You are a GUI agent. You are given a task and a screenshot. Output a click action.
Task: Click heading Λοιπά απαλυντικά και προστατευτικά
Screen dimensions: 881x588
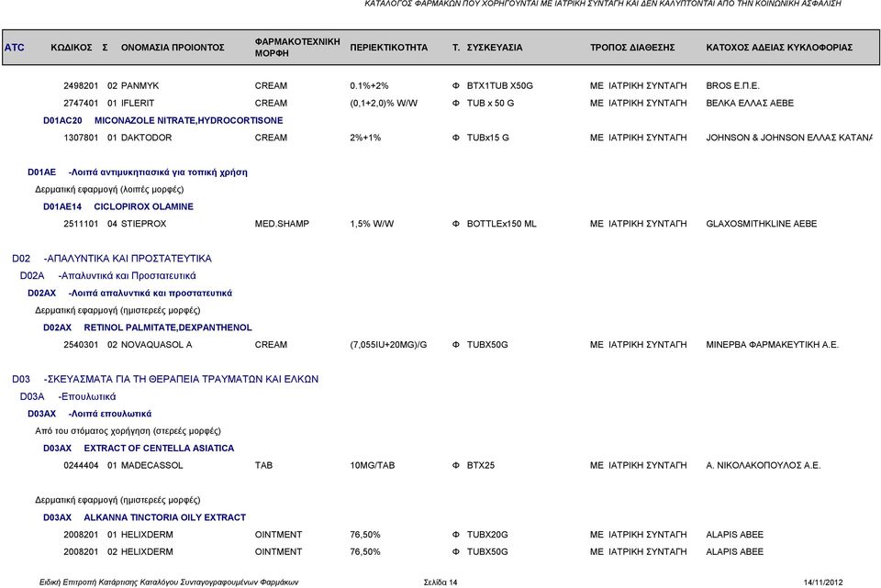151,294
